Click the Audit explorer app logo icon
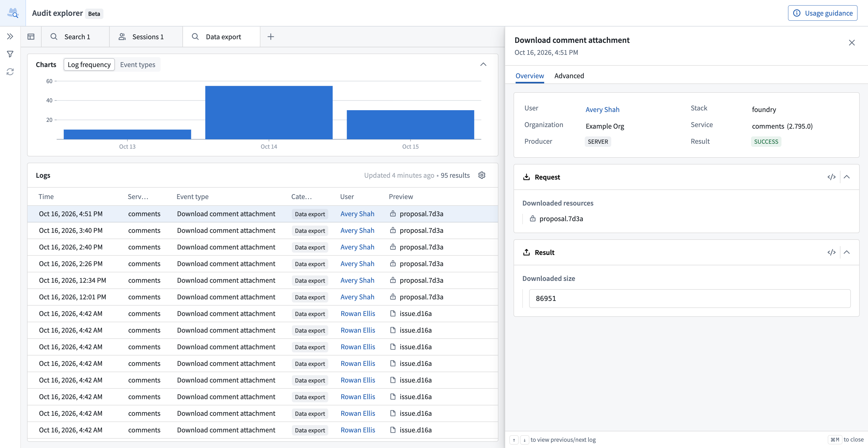This screenshot has height=448, width=868. (x=13, y=13)
